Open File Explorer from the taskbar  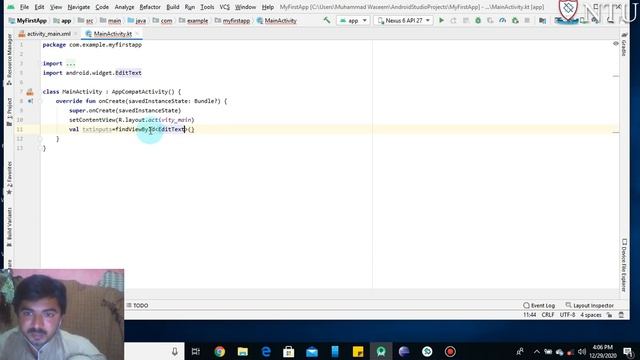click(243, 351)
